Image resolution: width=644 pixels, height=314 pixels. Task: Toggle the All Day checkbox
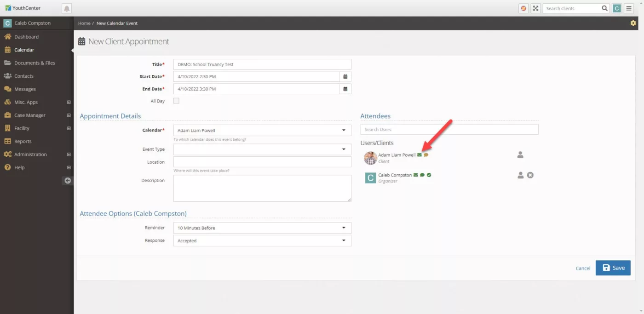click(x=176, y=101)
